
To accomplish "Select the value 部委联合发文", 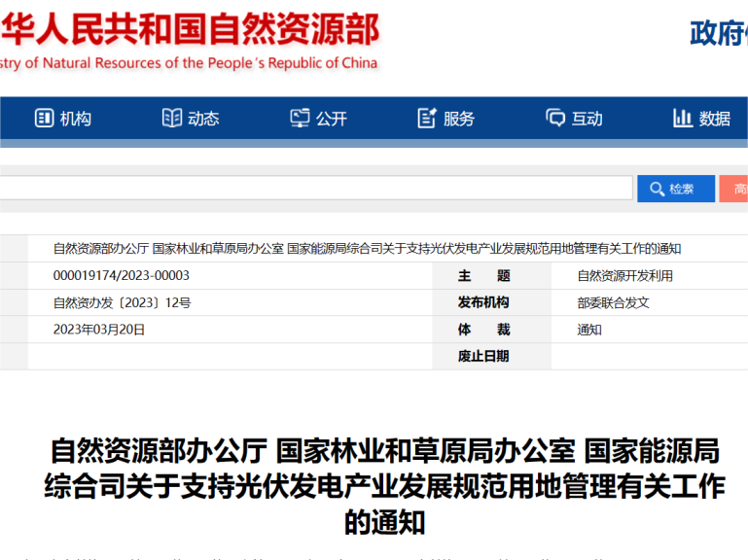I will coord(613,303).
